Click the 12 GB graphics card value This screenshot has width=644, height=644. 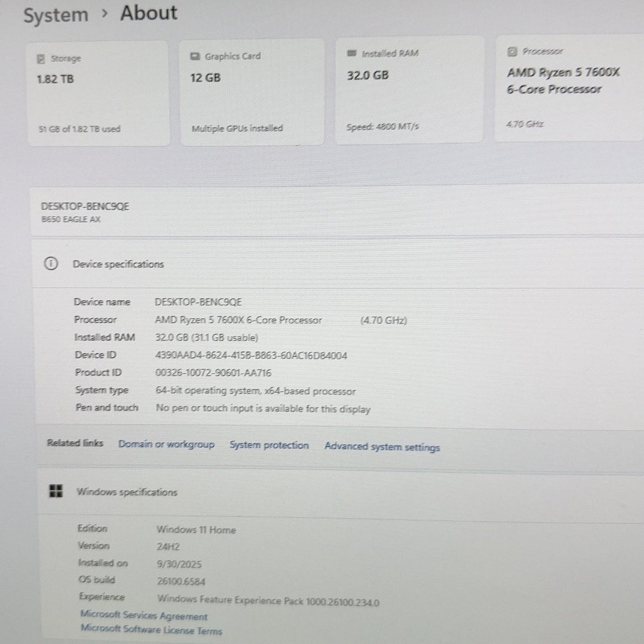tap(205, 78)
